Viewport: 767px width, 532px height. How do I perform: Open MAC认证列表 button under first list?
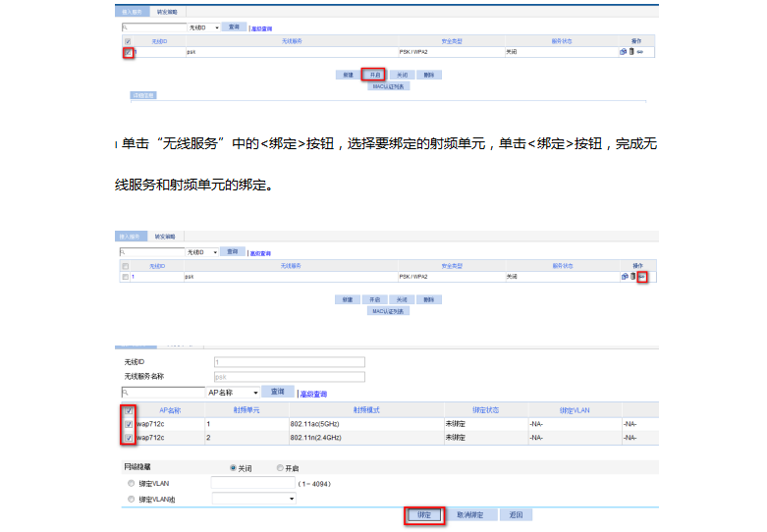(x=388, y=86)
